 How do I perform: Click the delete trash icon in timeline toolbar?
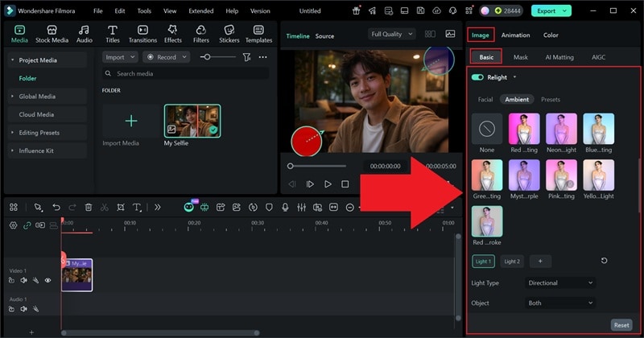(x=89, y=207)
